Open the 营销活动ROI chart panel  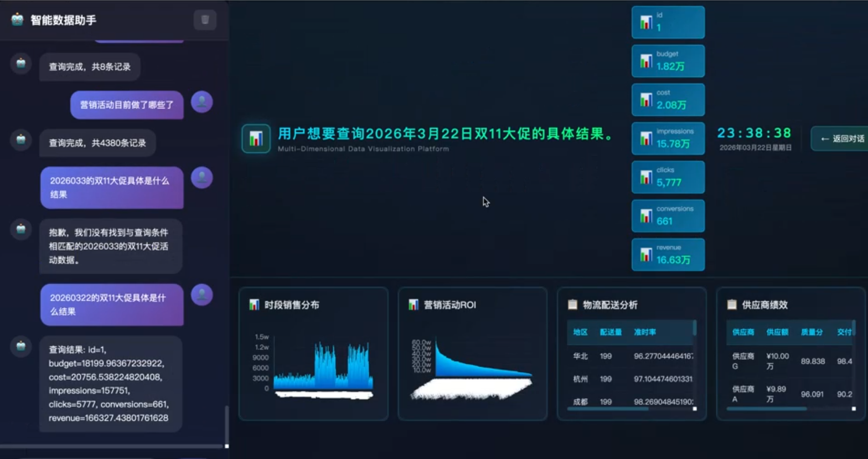(x=472, y=353)
